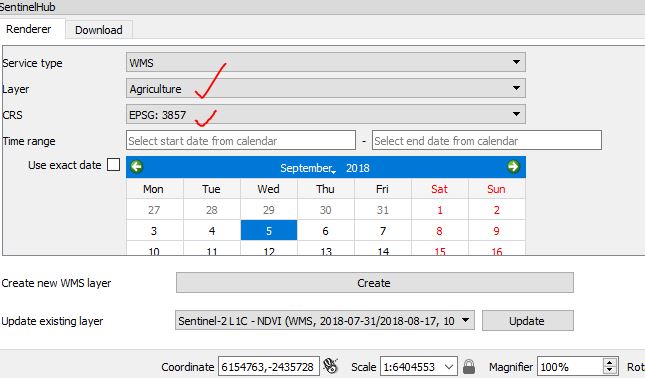
Task: Select August 29 in the calendar
Action: coord(269,210)
